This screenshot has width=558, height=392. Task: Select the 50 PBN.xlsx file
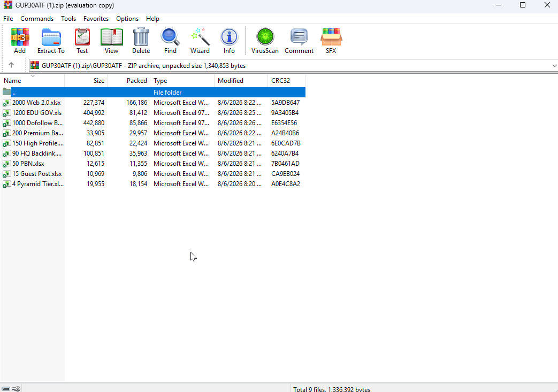click(x=28, y=164)
